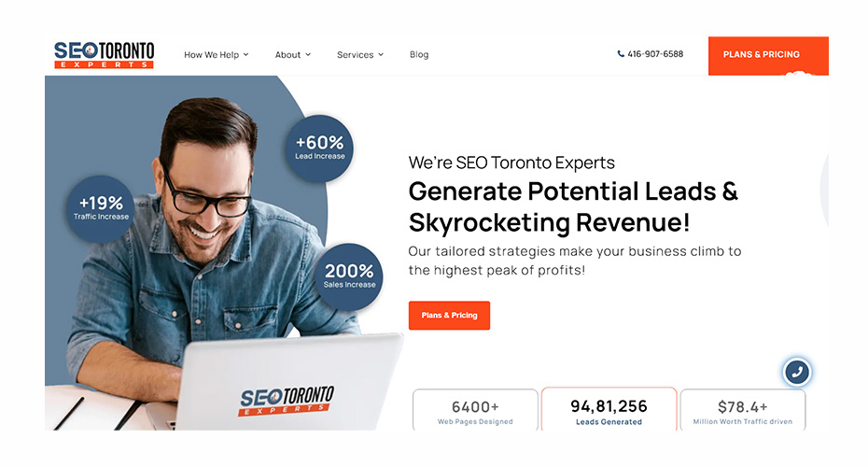This screenshot has height=467, width=868.
Task: Click the +60% Lead Increase badge
Action: point(319,148)
